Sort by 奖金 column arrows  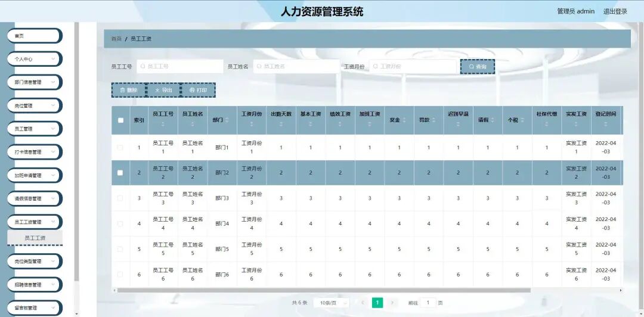pyautogui.click(x=404, y=120)
